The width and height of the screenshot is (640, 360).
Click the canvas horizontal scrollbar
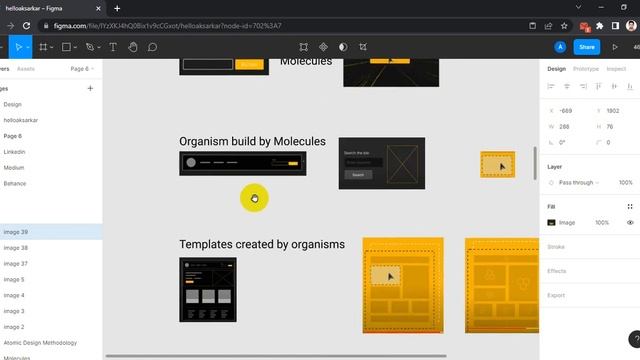click(276, 356)
